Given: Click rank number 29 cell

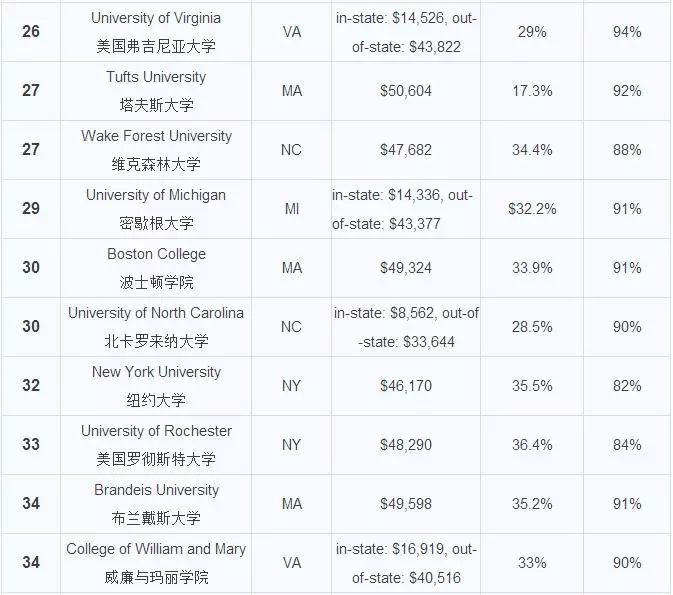Looking at the screenshot, I should [31, 209].
